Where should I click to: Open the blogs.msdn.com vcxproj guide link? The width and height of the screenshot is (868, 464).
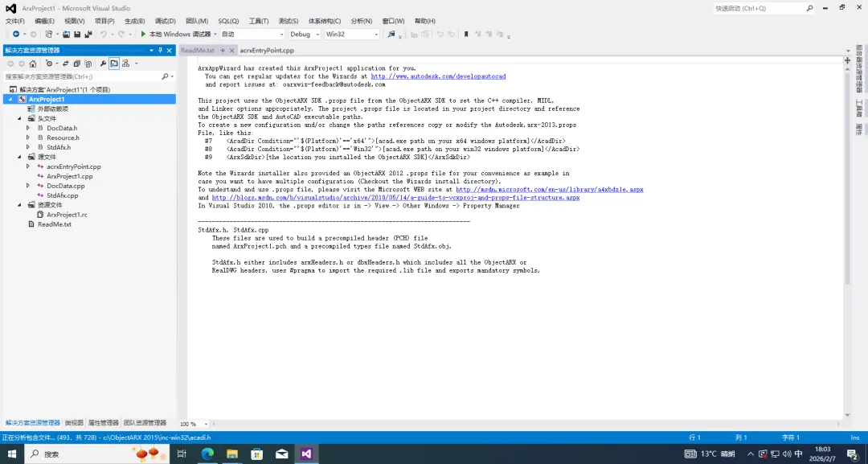pos(395,198)
